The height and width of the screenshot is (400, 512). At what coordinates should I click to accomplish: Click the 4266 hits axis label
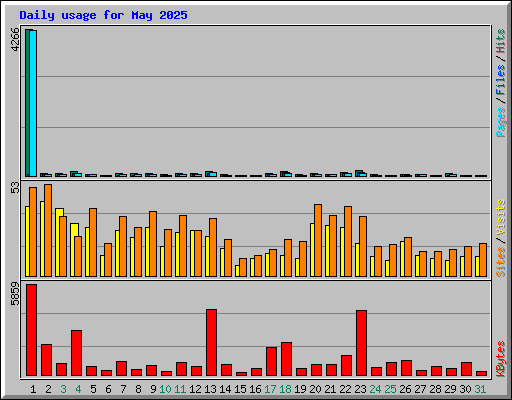point(15,39)
